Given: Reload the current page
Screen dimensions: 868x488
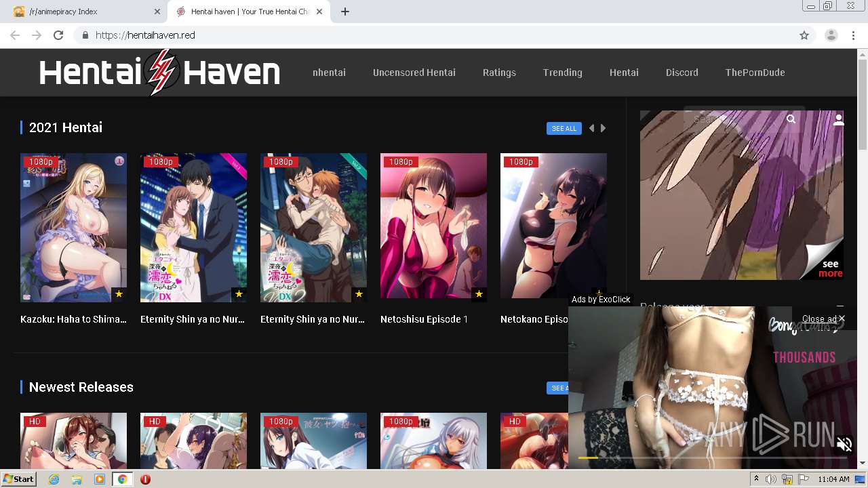Looking at the screenshot, I should click(58, 35).
